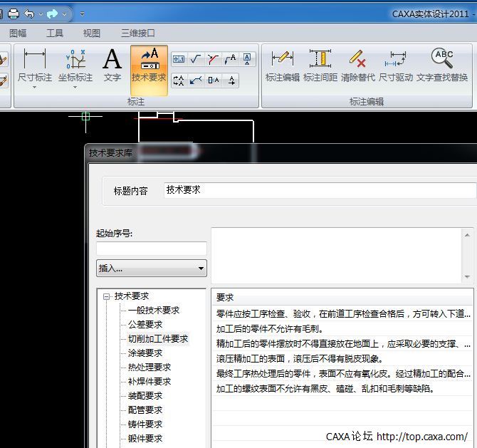Select 铸件要求 in the tree
477x448 pixels.
(145, 424)
